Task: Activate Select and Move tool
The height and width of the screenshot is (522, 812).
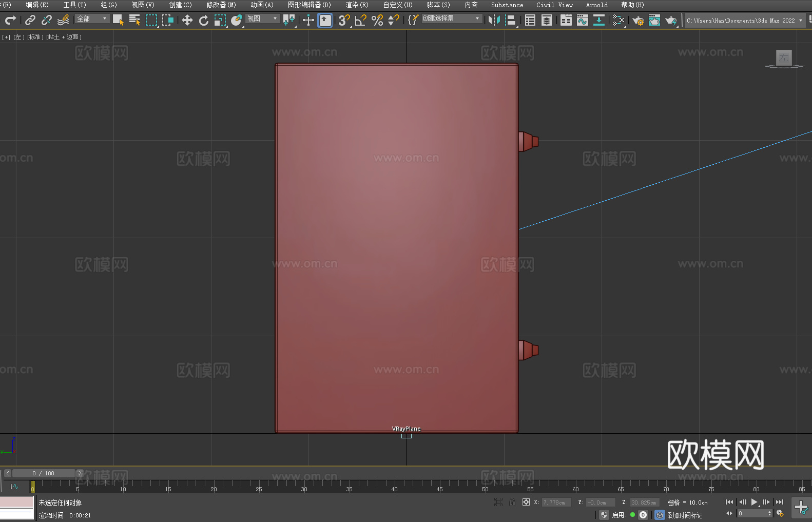Action: [187, 20]
